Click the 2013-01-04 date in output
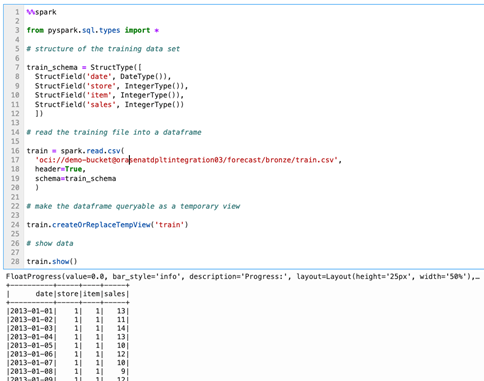 (31, 337)
